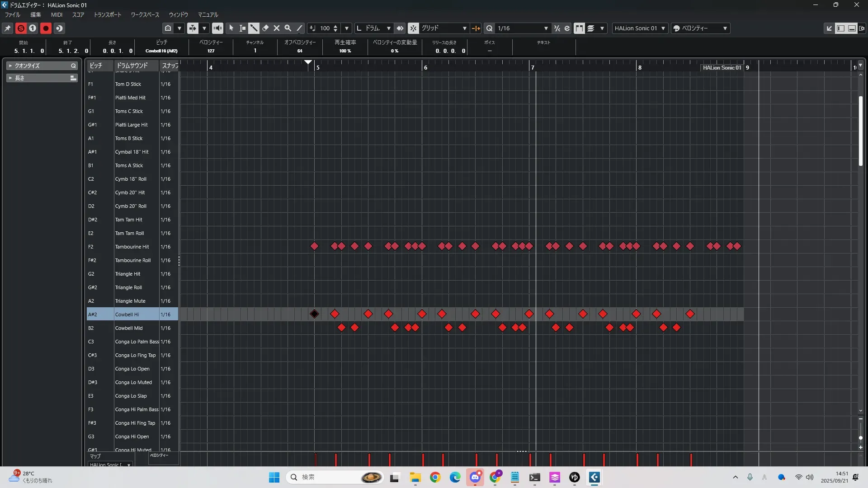Select the Mute tool
Viewport: 868px width, 488px height.
(277, 28)
